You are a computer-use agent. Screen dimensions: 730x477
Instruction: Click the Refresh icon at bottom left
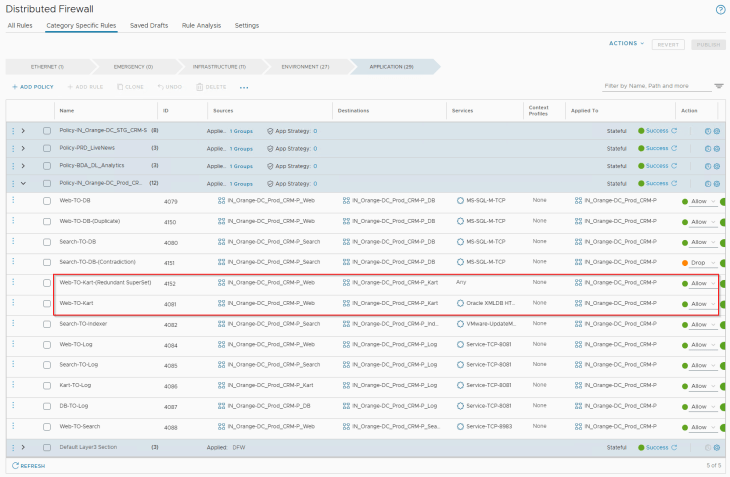tap(15, 466)
